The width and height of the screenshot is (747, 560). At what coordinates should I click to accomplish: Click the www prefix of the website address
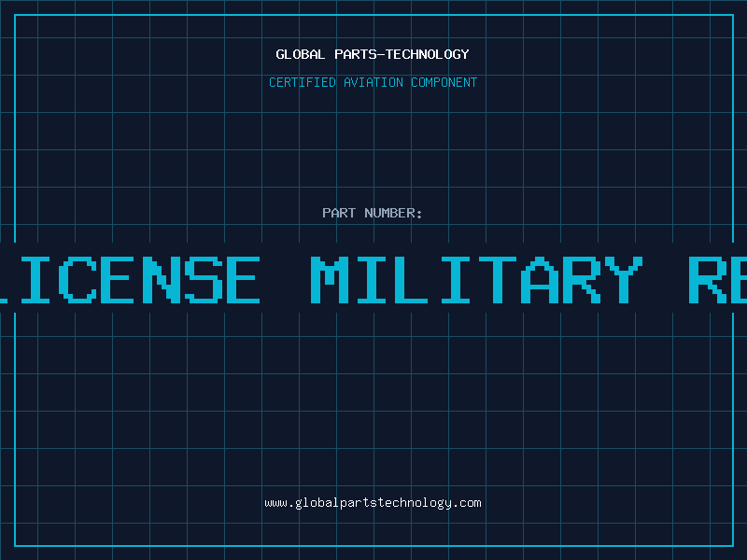coord(275,503)
